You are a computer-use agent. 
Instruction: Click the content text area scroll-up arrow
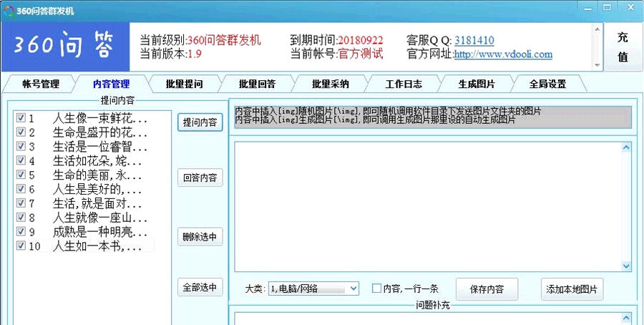coord(626,147)
